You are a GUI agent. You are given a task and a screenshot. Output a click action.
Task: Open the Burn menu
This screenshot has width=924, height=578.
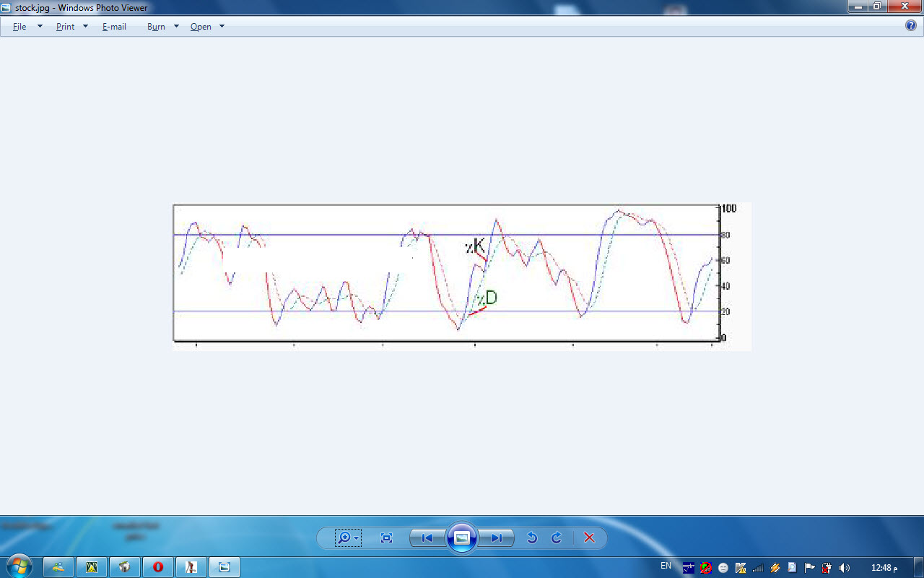(156, 27)
